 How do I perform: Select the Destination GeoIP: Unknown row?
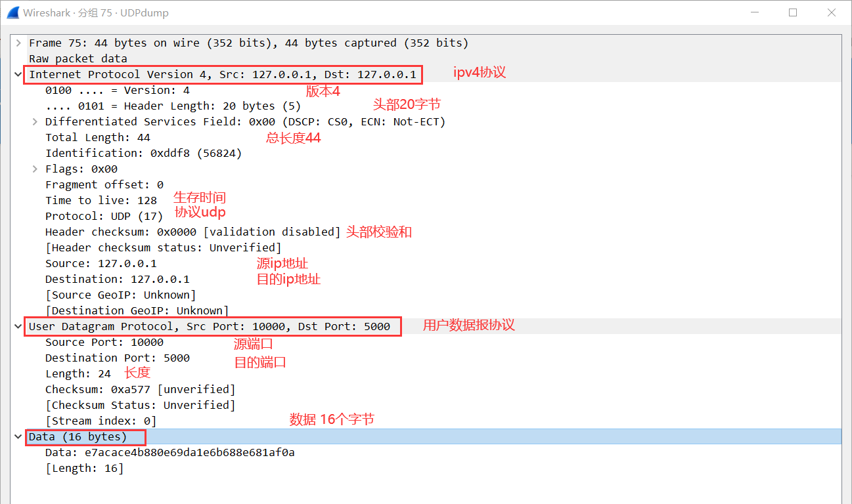137,310
